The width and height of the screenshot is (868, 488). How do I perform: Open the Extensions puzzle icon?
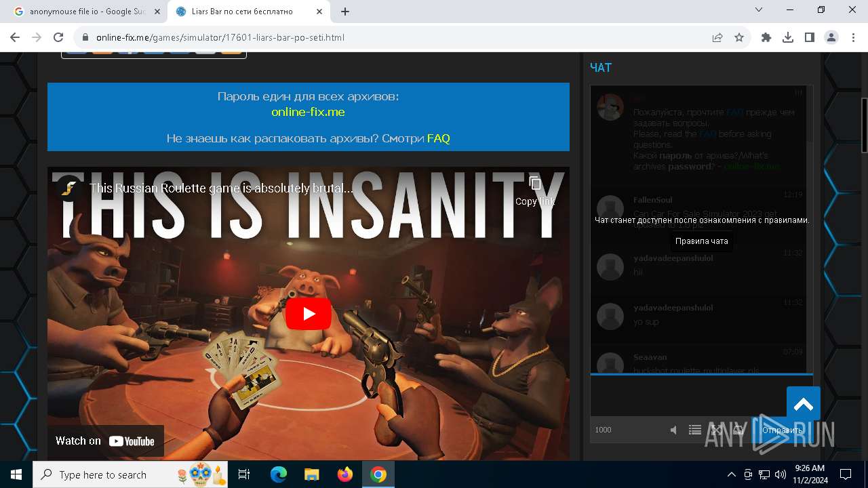(x=766, y=37)
